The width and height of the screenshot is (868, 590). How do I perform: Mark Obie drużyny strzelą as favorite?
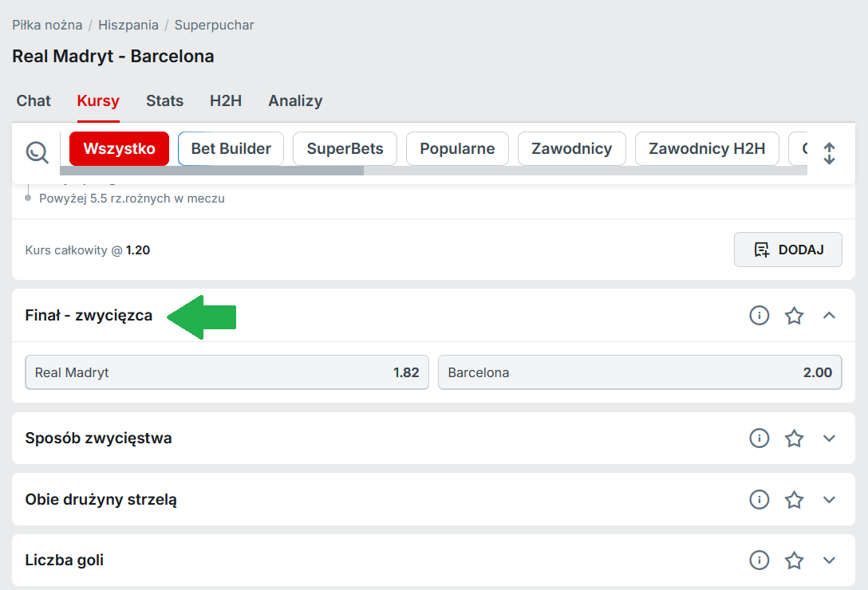[x=794, y=500]
